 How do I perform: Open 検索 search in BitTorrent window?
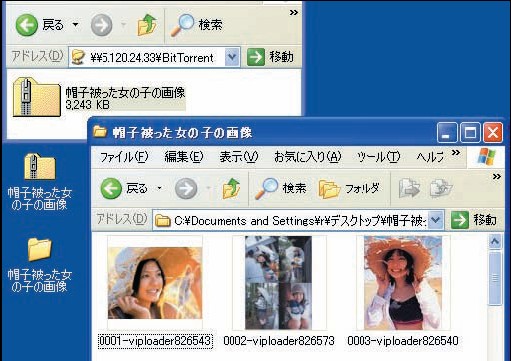click(196, 25)
